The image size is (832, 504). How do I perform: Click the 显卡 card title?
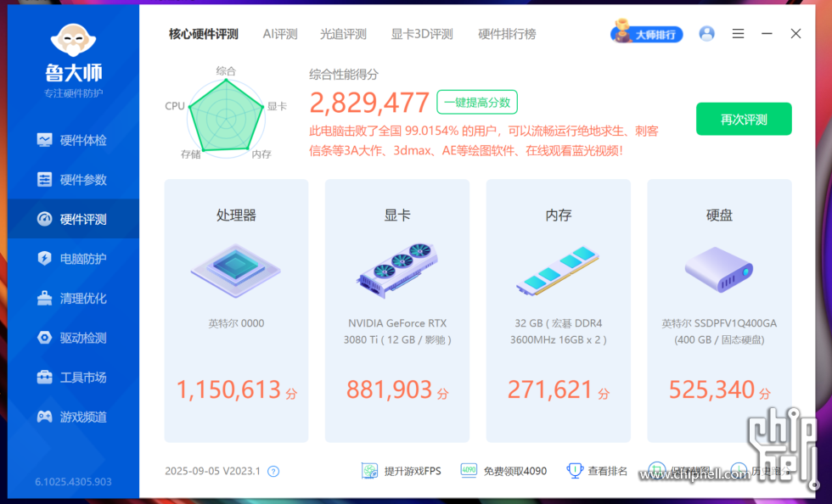[x=397, y=215]
